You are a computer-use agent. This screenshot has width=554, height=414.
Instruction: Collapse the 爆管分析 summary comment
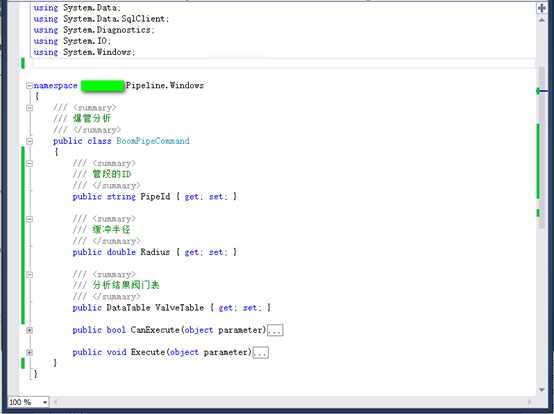pyautogui.click(x=29, y=108)
